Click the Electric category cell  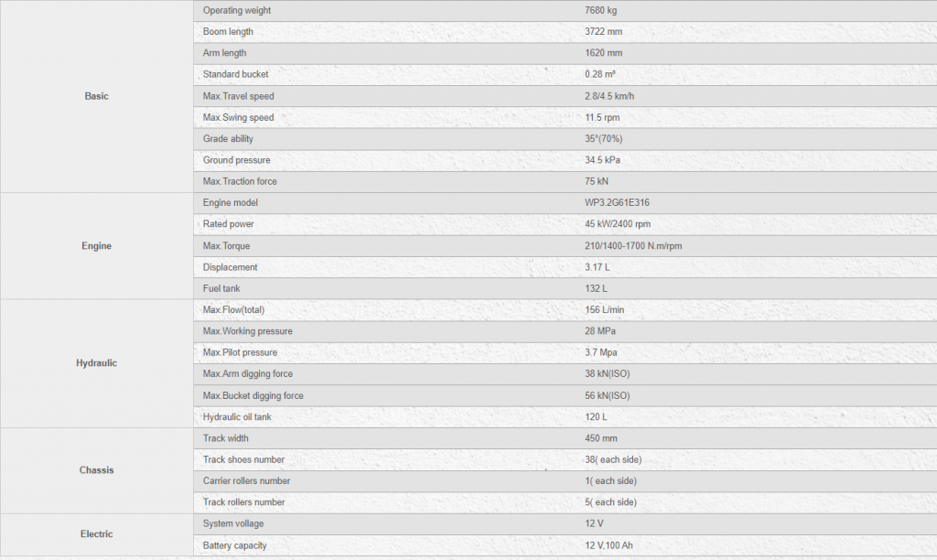pos(96,534)
